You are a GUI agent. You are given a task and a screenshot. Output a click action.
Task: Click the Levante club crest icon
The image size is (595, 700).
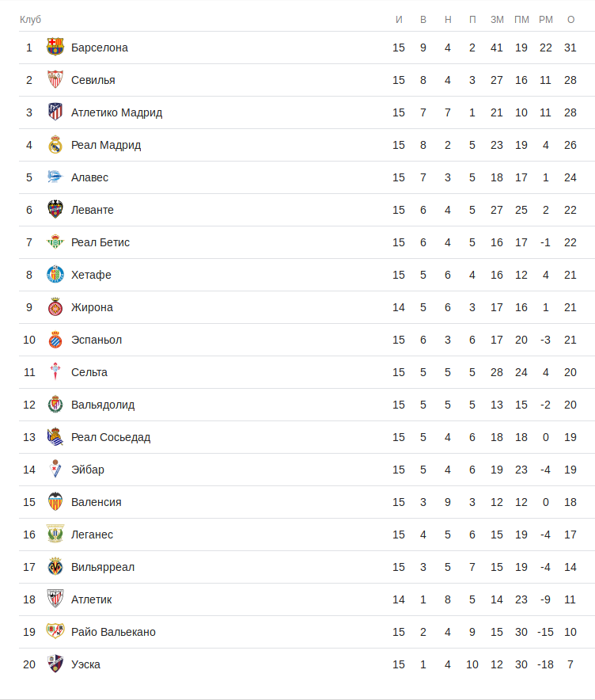(55, 210)
